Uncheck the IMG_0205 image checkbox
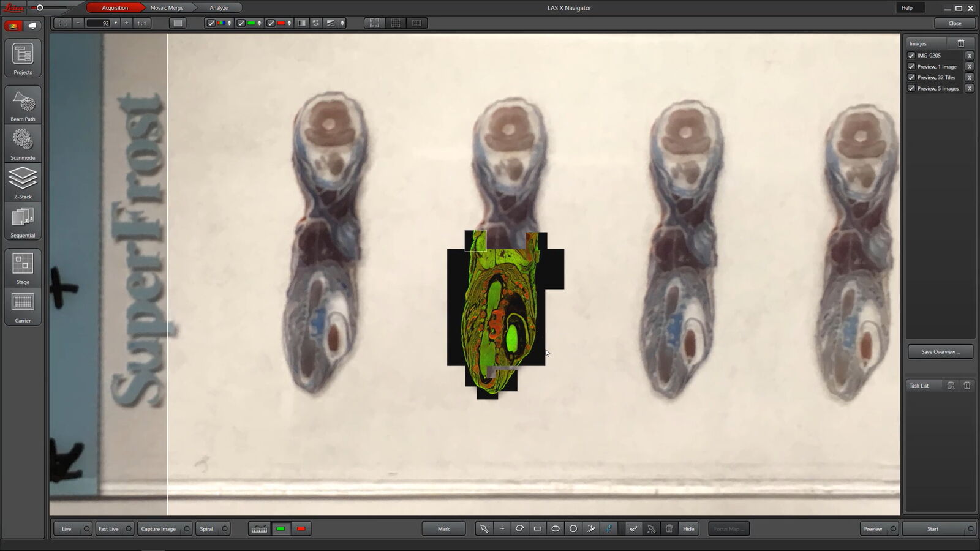 (911, 55)
